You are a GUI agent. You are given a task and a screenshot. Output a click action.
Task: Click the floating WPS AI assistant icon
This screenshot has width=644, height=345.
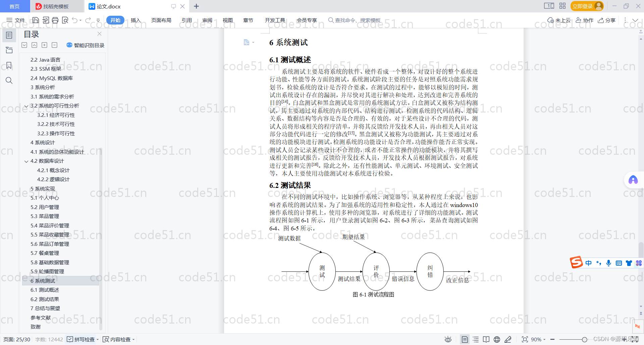(x=633, y=180)
